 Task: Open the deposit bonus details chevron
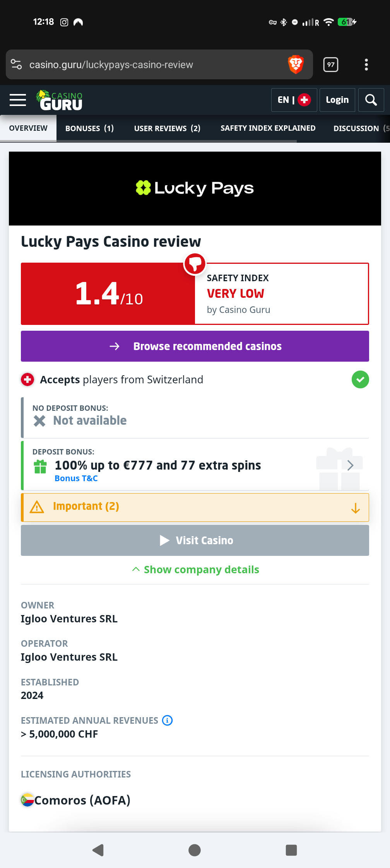click(x=350, y=465)
